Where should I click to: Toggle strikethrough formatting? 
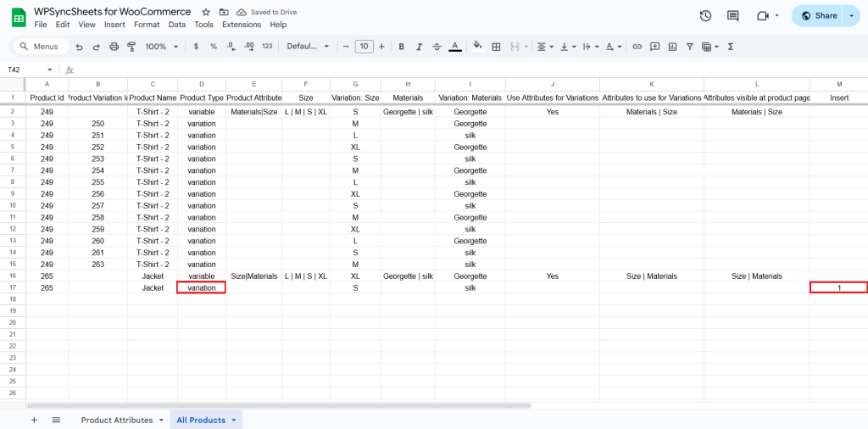point(437,47)
